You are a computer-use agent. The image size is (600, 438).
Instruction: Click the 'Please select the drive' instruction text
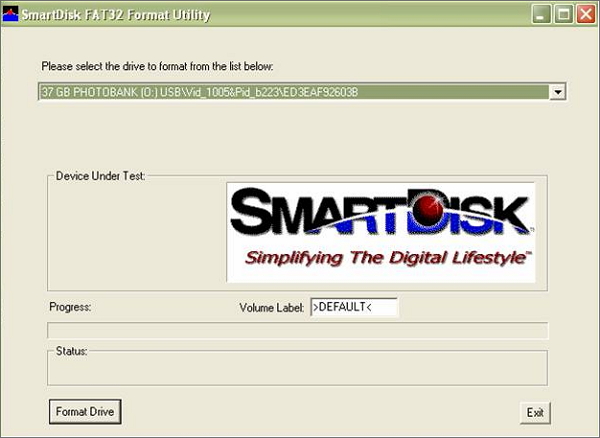157,66
